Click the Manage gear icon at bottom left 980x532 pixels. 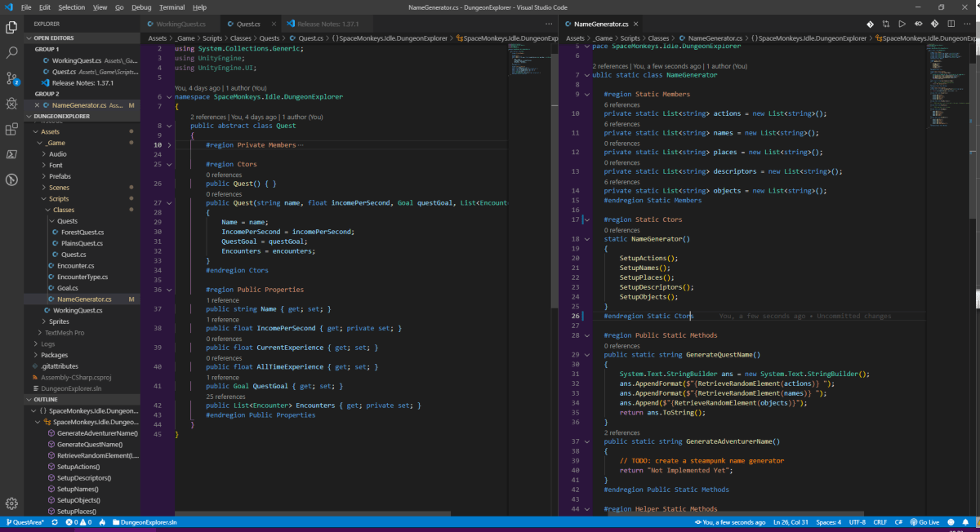click(x=11, y=503)
